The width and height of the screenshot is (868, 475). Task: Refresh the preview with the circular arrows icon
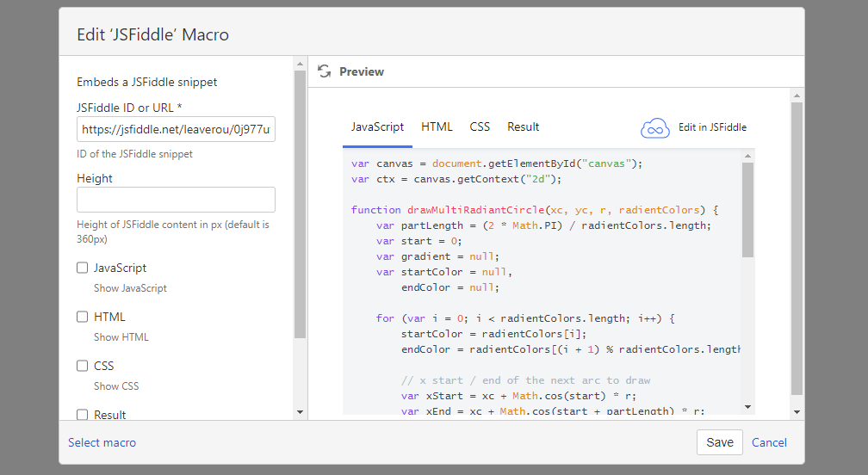pos(325,71)
